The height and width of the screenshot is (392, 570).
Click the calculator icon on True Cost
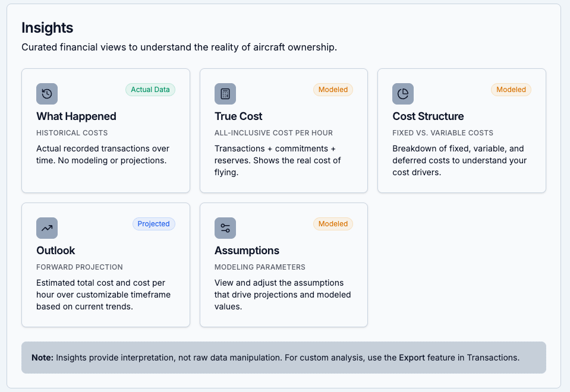point(225,94)
